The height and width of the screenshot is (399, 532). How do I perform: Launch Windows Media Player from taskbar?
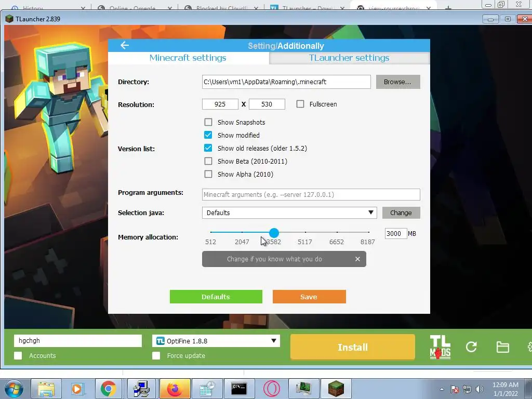coord(77,389)
